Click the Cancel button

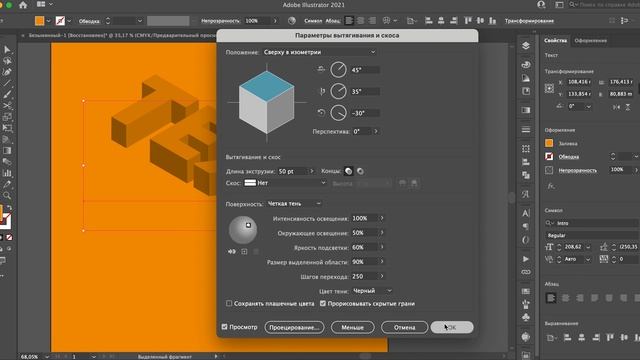point(404,327)
